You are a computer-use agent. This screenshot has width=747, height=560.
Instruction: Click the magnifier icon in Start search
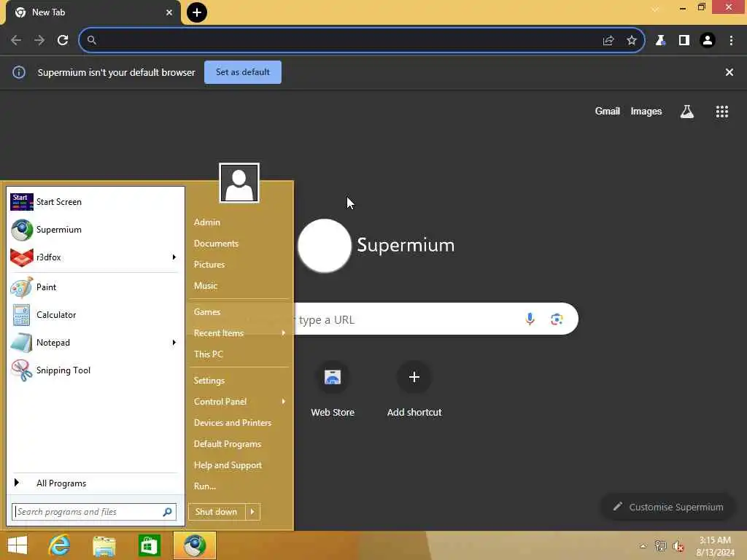[167, 512]
